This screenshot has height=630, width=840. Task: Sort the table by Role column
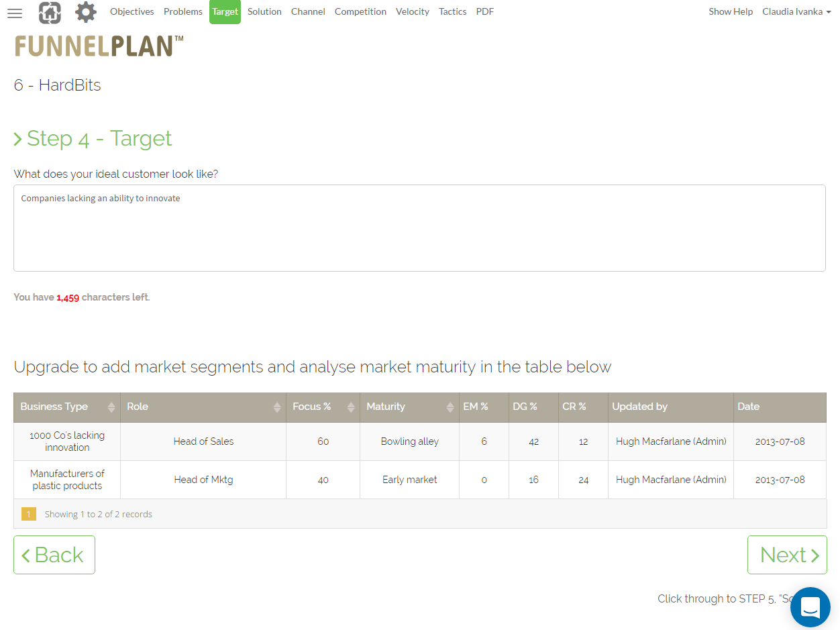[276, 406]
